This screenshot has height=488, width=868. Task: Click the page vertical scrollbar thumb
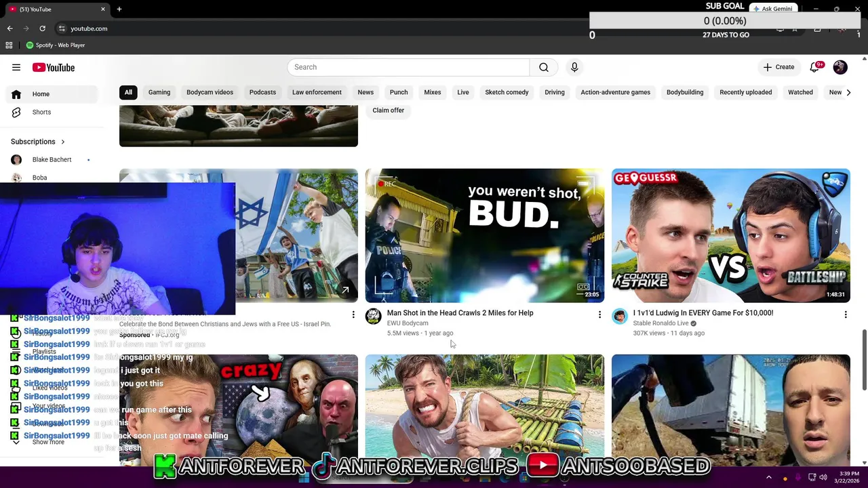pyautogui.click(x=865, y=359)
